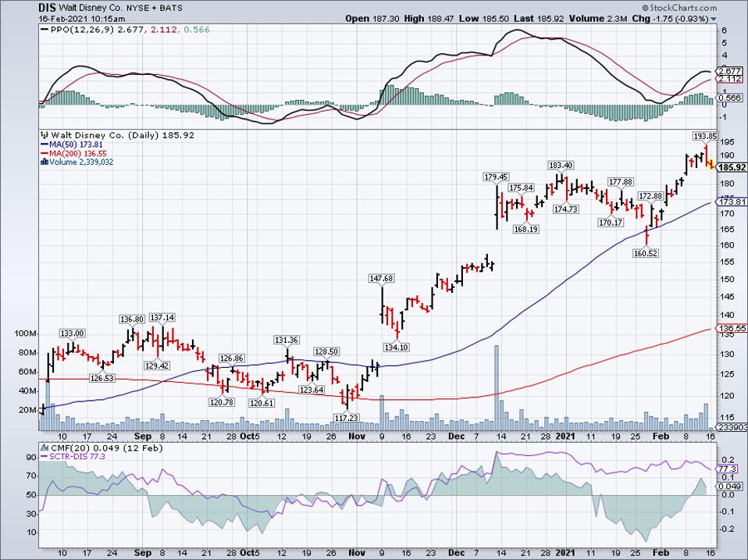Click the Volume 2,339,032 legend entry
748x560 pixels.
coord(81,162)
